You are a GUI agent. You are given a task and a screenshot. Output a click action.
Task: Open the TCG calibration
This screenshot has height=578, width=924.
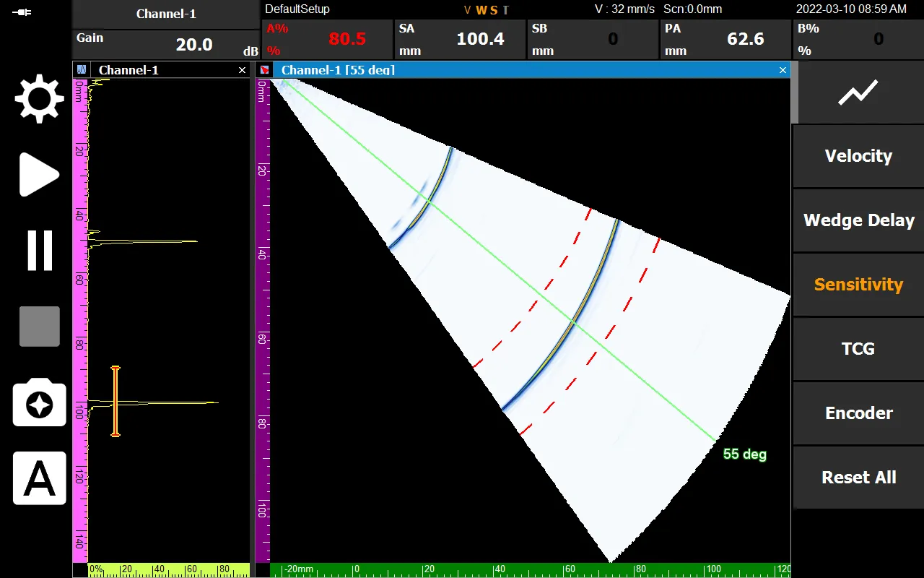pyautogui.click(x=858, y=349)
